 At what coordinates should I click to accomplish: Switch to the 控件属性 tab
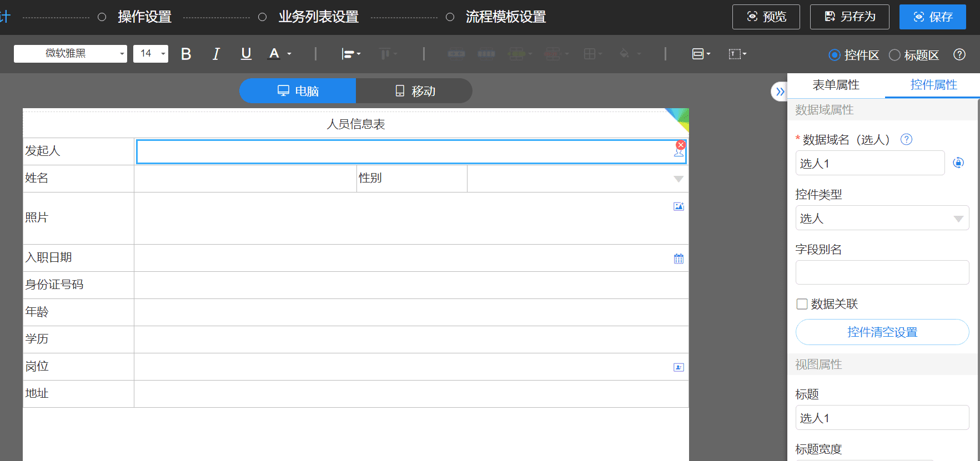[x=933, y=85]
